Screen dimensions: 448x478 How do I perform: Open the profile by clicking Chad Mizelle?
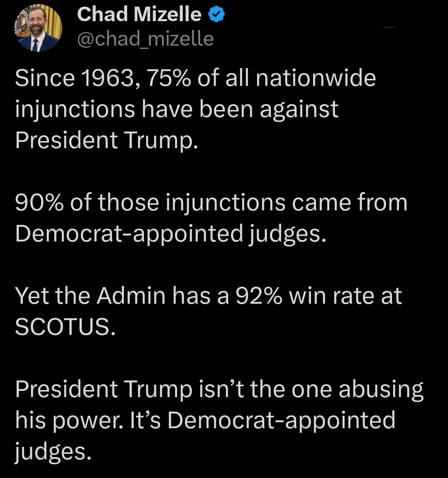pos(139,14)
